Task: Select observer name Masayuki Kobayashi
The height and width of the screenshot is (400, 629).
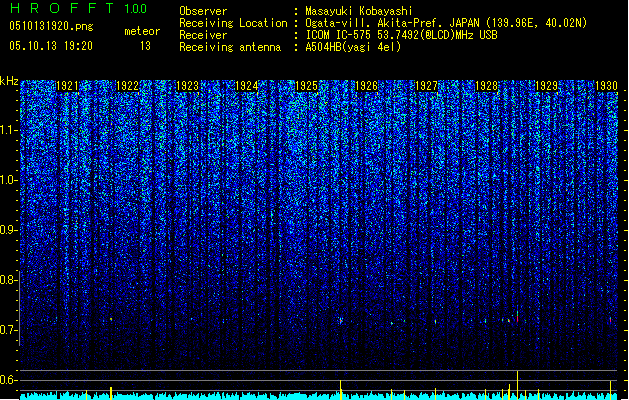Action: pyautogui.click(x=358, y=11)
